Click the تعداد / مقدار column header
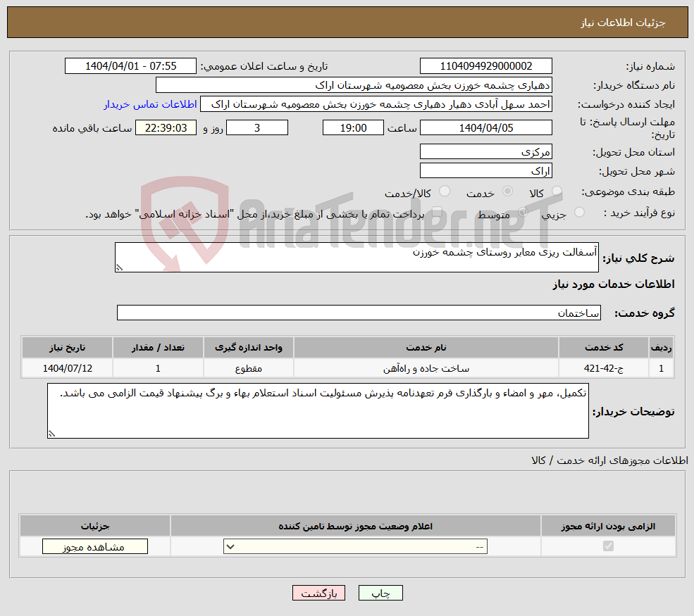This screenshot has height=616, width=694. [x=158, y=348]
